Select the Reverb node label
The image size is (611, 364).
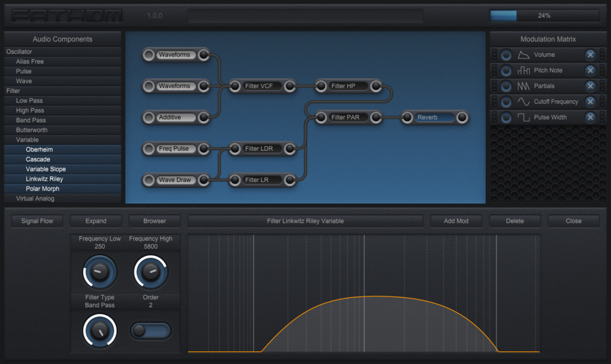[434, 117]
